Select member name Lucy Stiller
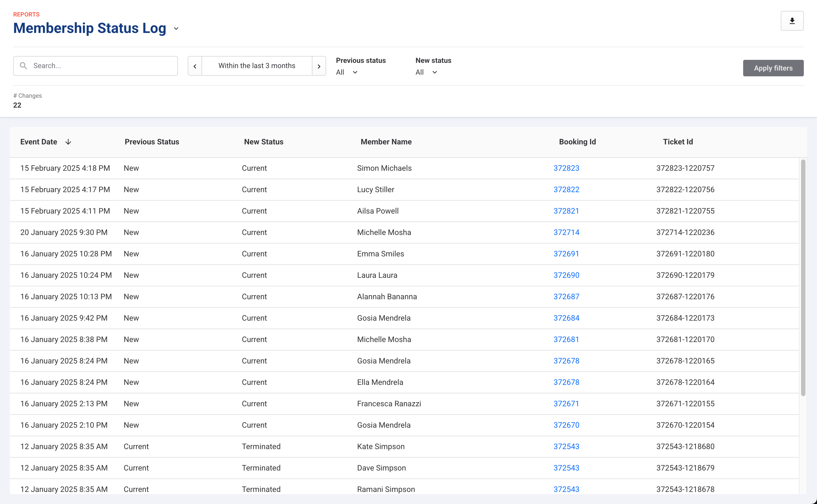Image resolution: width=817 pixels, height=504 pixels. tap(376, 190)
